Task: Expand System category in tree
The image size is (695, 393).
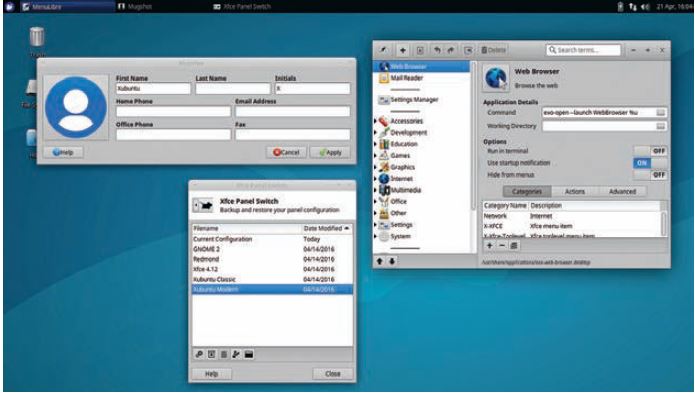Action: (x=376, y=236)
